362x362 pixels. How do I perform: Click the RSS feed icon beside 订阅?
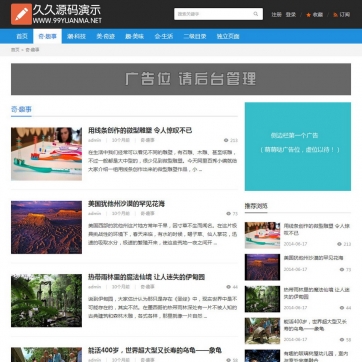[x=335, y=15]
